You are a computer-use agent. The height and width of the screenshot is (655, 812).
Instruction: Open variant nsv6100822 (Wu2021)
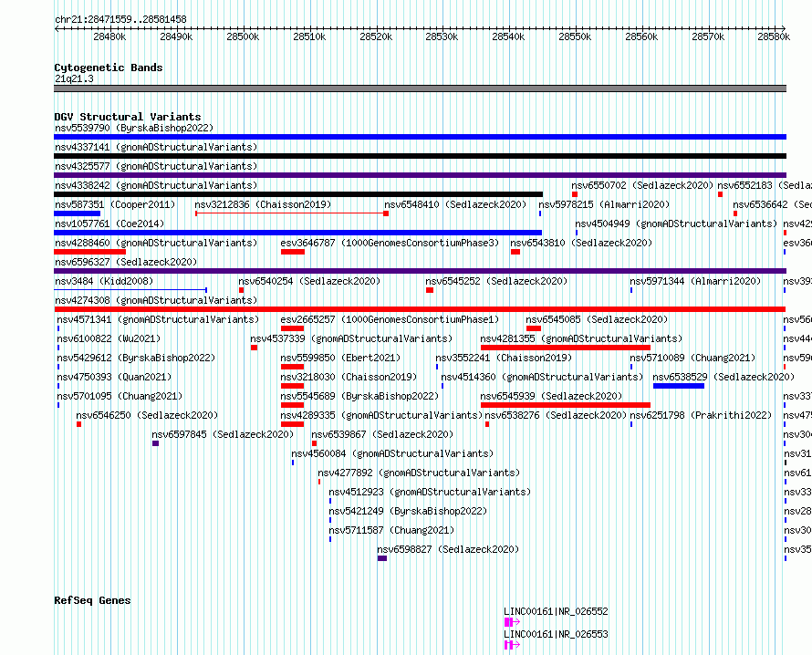pyautogui.click(x=109, y=338)
